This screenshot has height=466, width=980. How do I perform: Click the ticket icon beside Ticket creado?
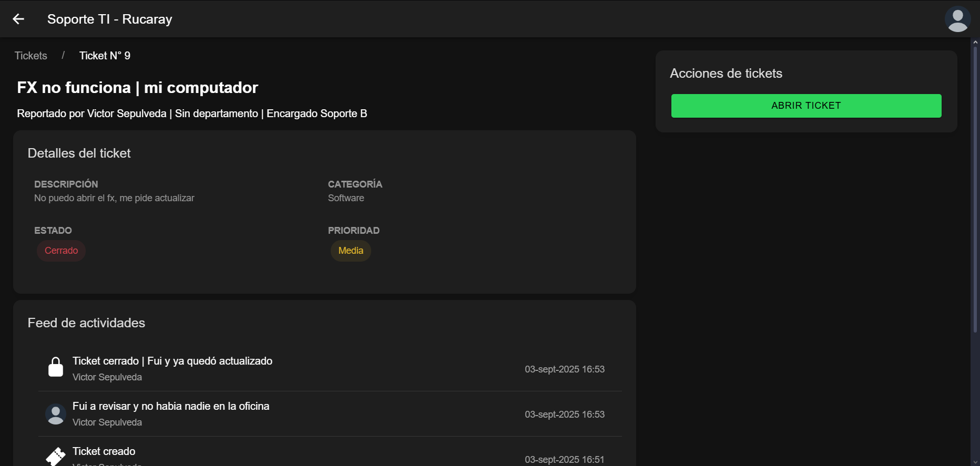click(56, 456)
